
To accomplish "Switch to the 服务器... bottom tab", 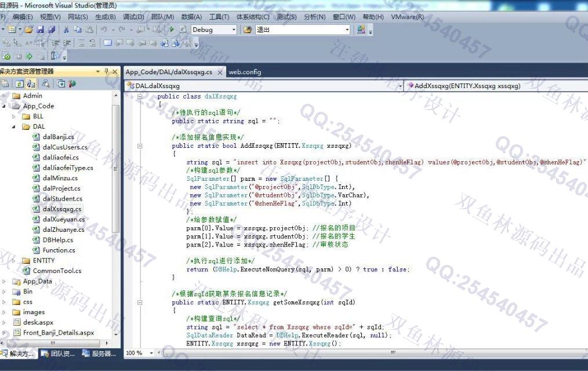I will (x=99, y=354).
